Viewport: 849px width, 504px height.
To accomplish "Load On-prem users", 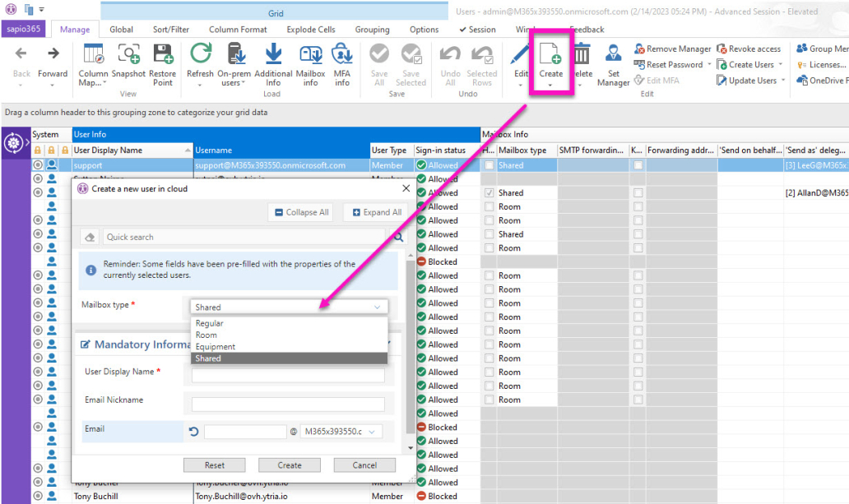I will 234,64.
